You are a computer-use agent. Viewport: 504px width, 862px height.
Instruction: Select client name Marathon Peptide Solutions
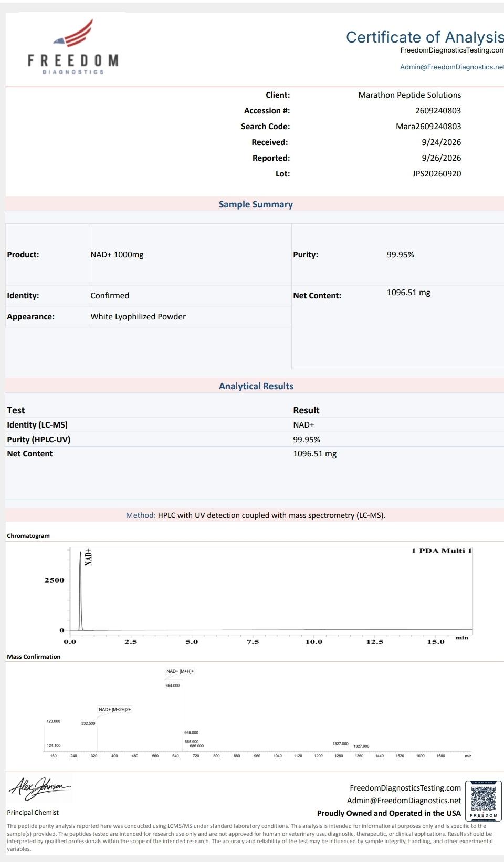[409, 95]
